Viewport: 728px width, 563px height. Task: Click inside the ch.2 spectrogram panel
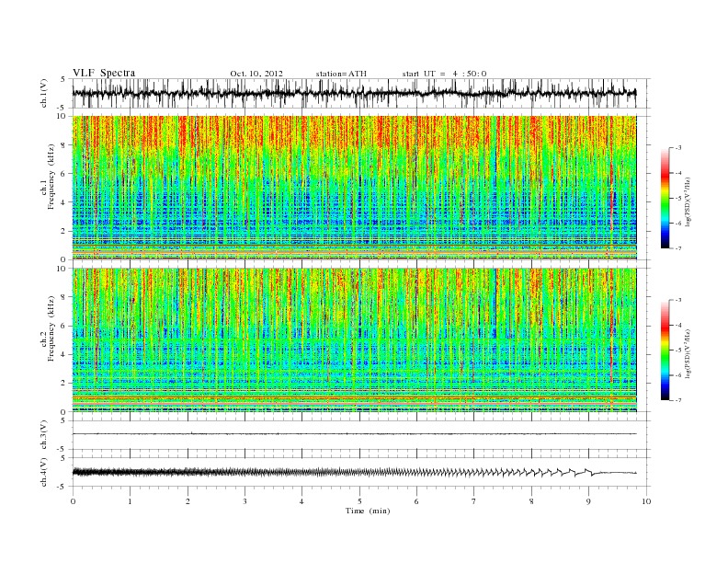click(354, 339)
